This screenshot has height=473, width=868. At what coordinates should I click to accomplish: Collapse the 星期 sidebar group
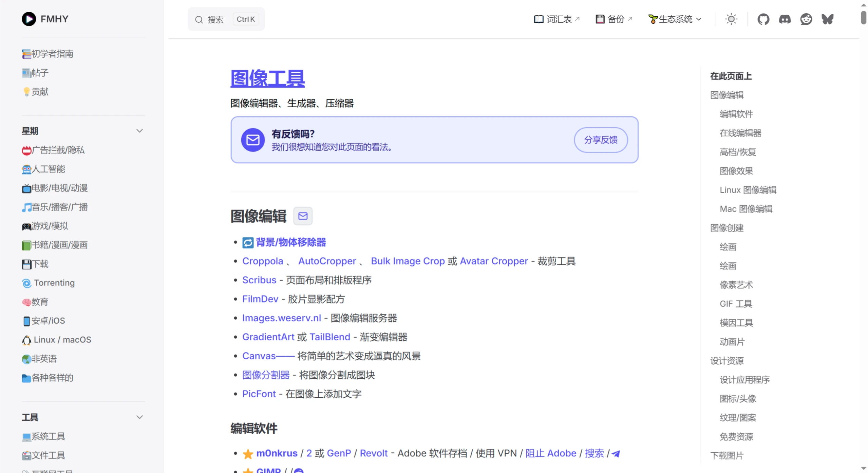click(x=139, y=131)
